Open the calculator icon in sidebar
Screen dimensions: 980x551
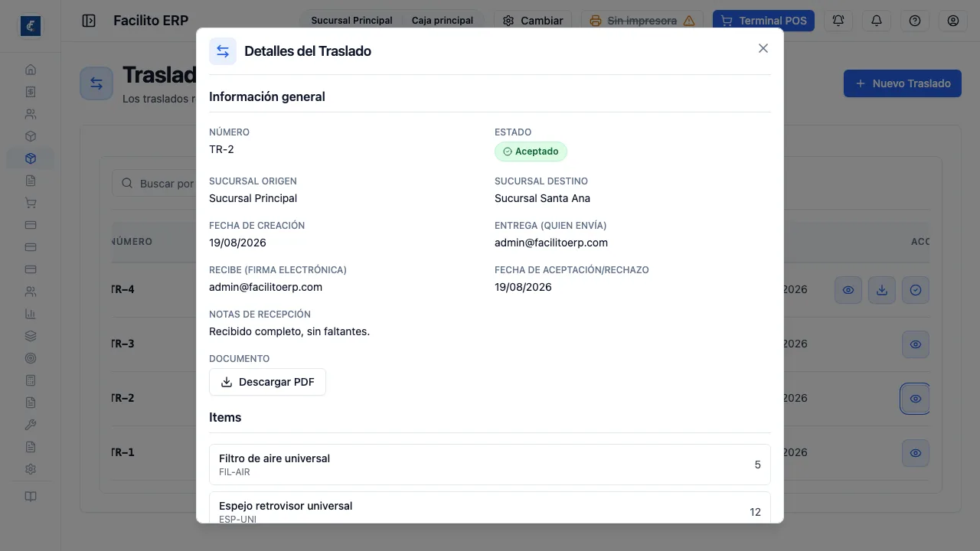pyautogui.click(x=31, y=380)
